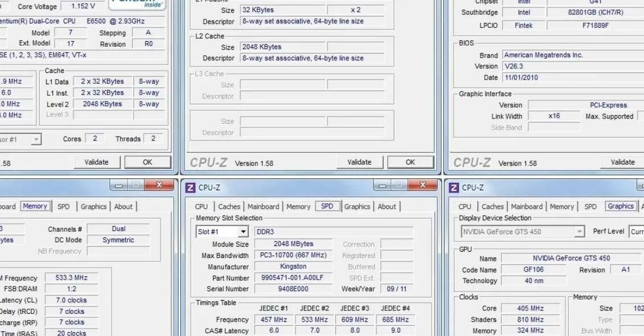
Task: Click the Part Number 9905471-001.A00LF
Action: tap(293, 278)
